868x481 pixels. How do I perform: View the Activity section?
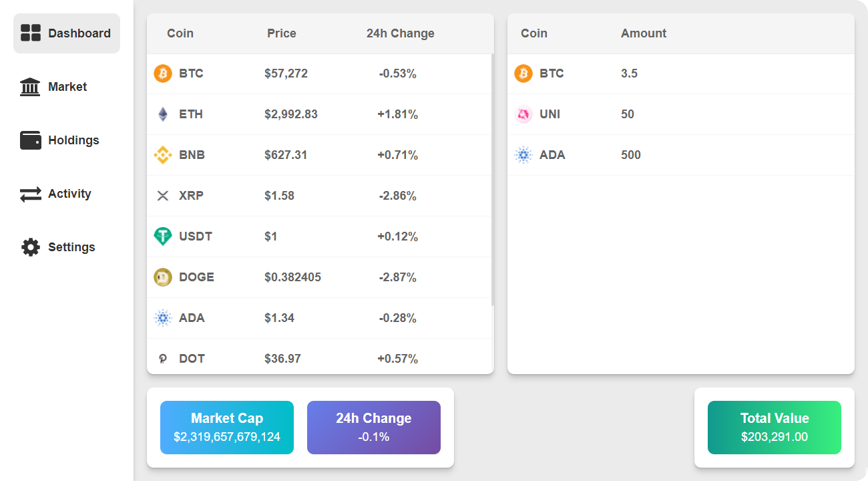point(67,194)
